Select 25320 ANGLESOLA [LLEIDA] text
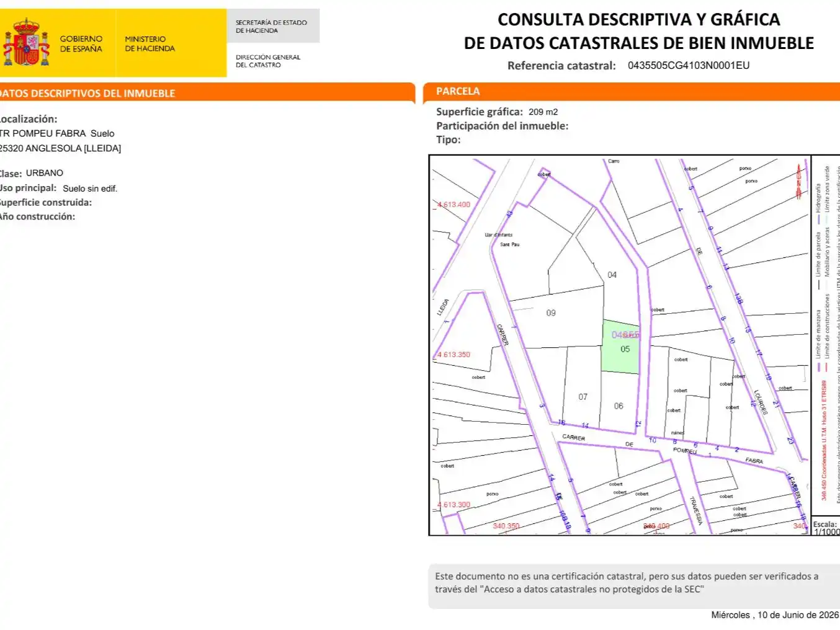 (x=60, y=148)
